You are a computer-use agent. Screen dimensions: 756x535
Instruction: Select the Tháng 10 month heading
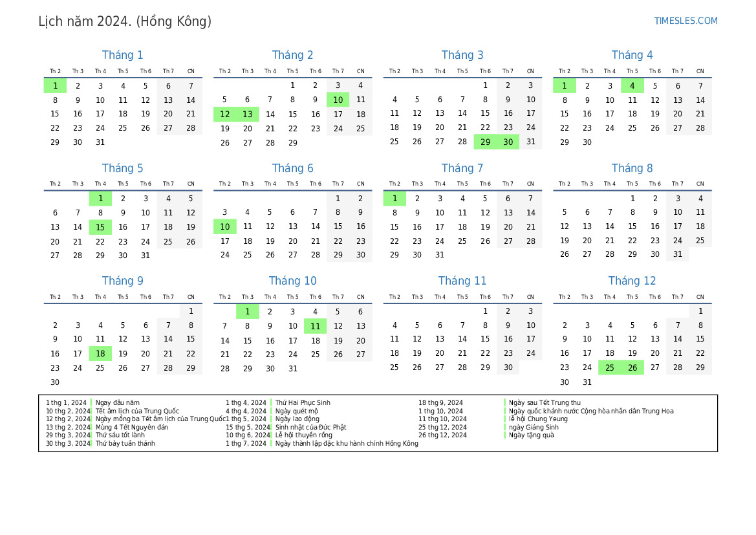[x=292, y=281]
